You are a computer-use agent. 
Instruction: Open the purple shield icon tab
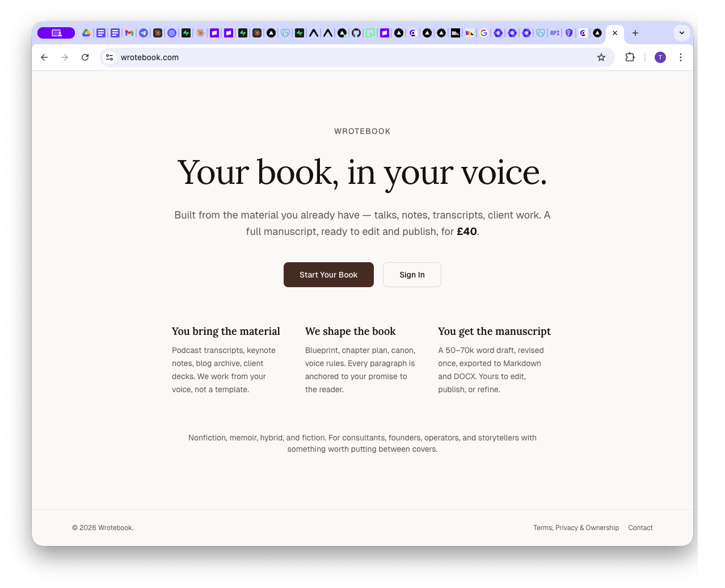click(569, 33)
